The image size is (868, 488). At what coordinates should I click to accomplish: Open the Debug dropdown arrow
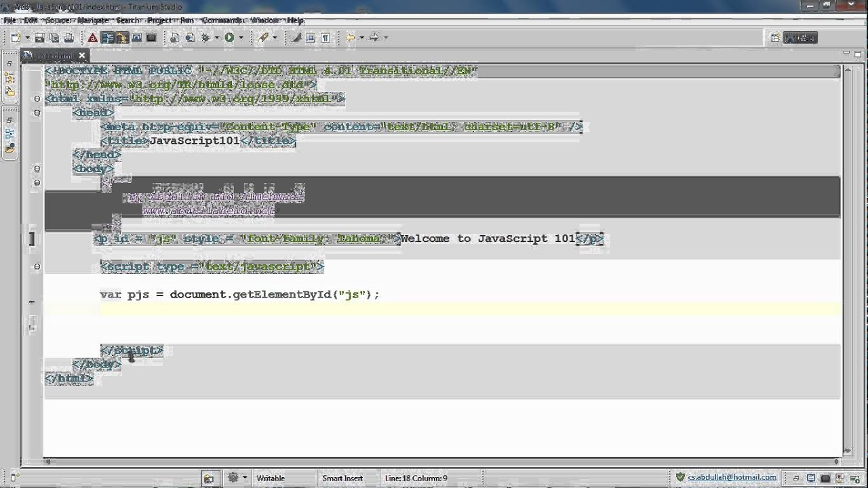click(217, 38)
